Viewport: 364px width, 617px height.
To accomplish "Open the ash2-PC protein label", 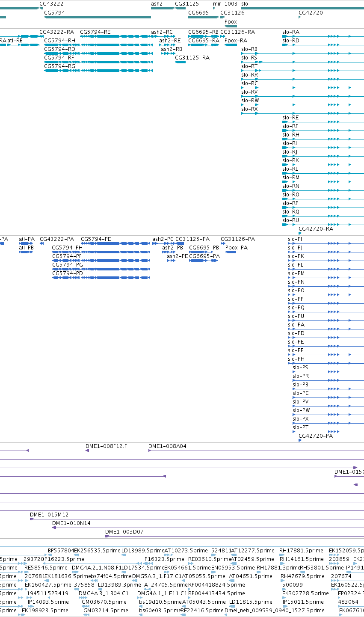I will (x=163, y=239).
